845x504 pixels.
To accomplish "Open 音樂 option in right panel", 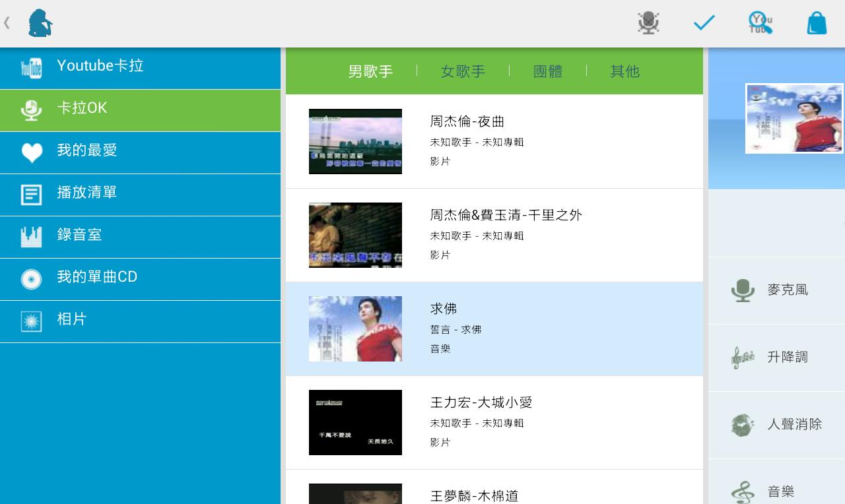I will pos(780,492).
